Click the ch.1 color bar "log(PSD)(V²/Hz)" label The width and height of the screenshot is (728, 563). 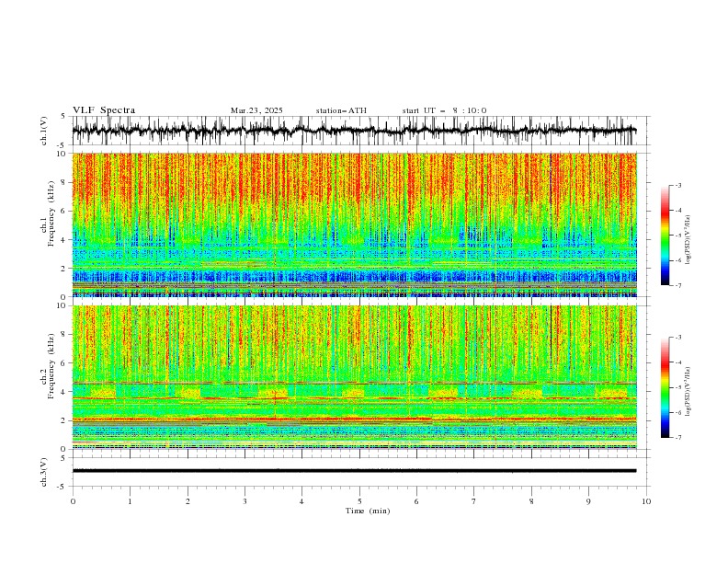pyautogui.click(x=688, y=240)
